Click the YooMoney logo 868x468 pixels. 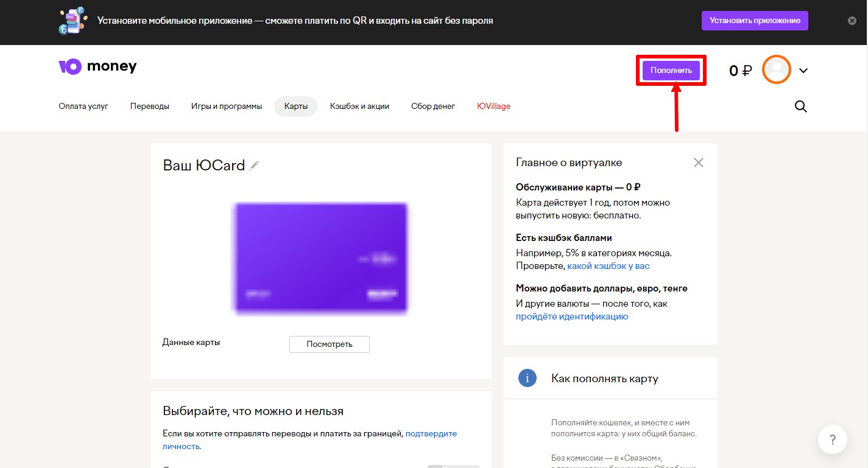(x=97, y=66)
